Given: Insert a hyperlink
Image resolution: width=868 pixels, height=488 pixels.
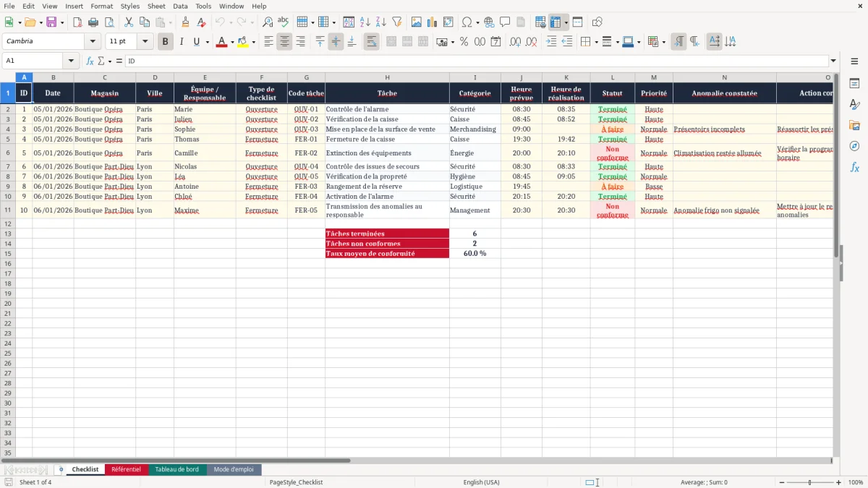Looking at the screenshot, I should click(x=489, y=22).
